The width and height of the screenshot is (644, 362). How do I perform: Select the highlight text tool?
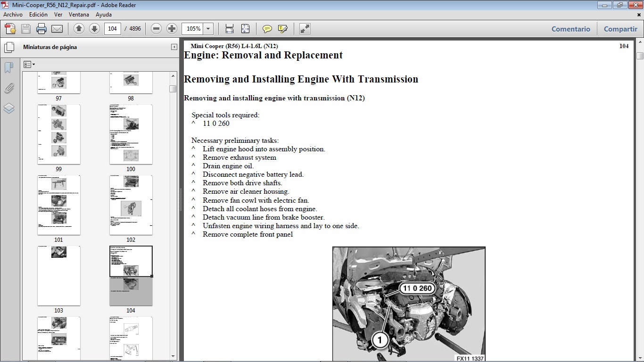(283, 29)
